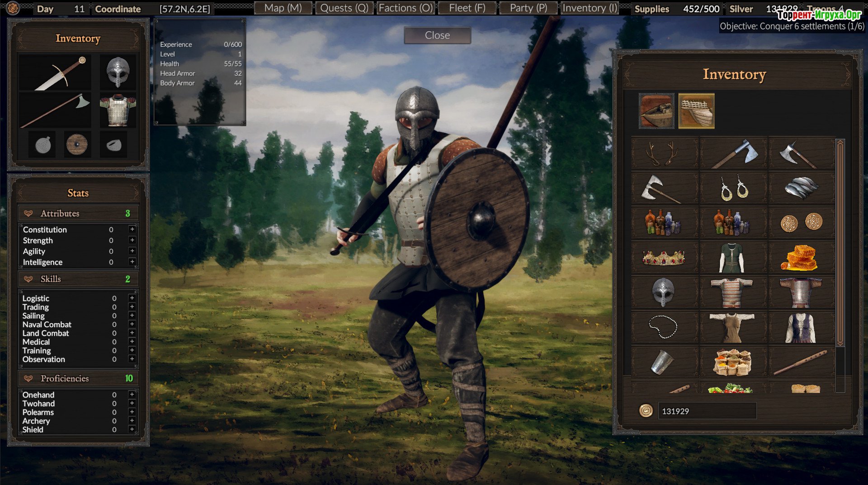The height and width of the screenshot is (485, 868).
Task: Increase Constitution with its plus button
Action: point(132,230)
